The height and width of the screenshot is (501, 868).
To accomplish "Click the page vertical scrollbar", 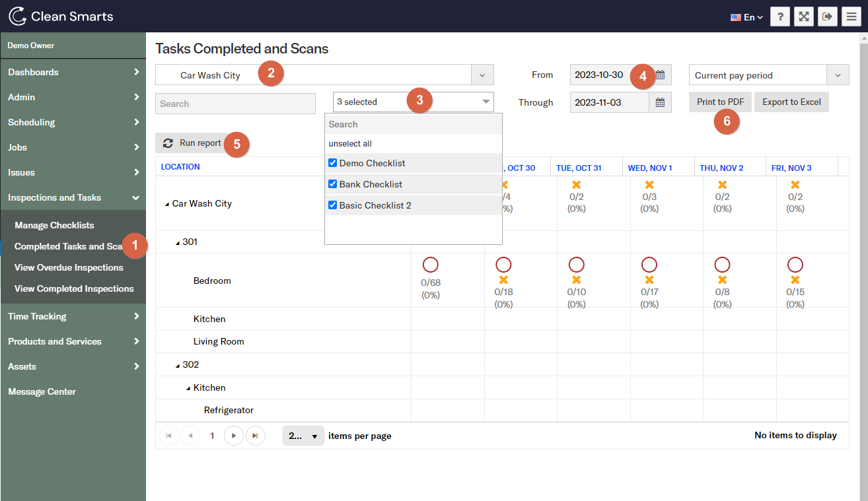I will [863, 264].
